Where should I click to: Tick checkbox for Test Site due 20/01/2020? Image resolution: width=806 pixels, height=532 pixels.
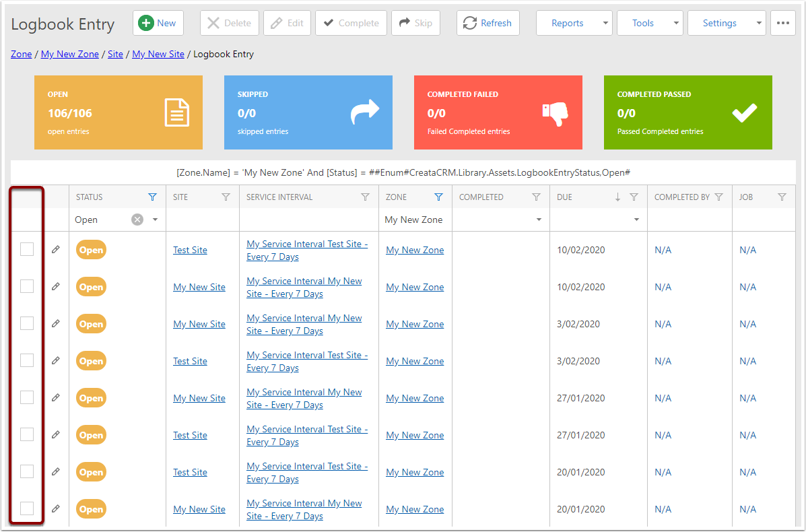[x=27, y=471]
